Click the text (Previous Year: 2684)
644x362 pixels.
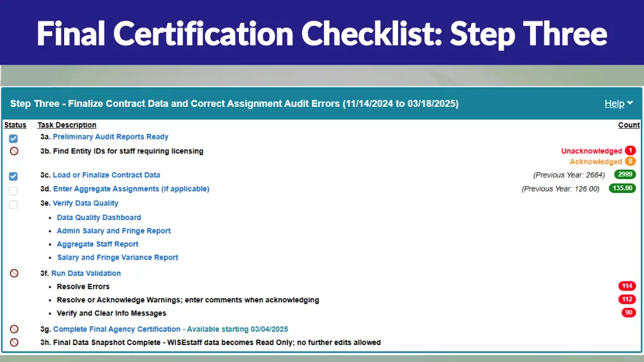[x=569, y=175]
